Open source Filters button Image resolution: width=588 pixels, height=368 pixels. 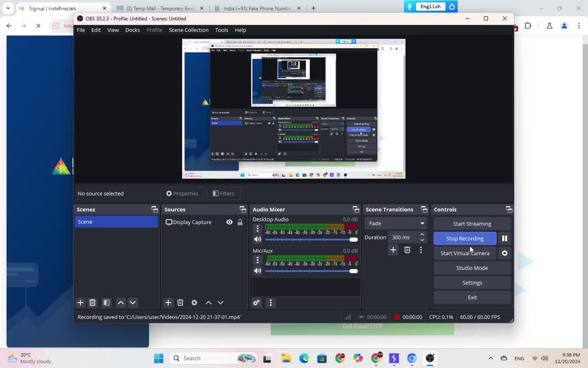tap(224, 193)
